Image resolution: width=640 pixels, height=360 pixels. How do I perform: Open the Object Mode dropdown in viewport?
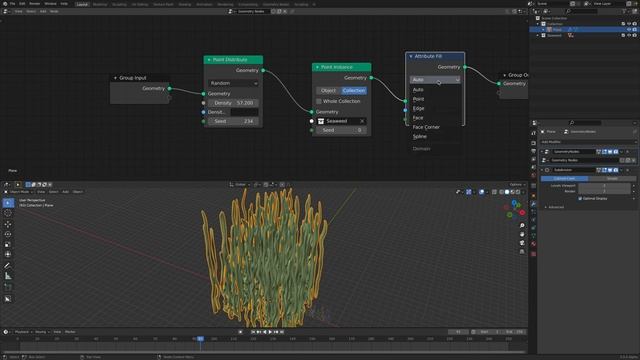(19, 192)
